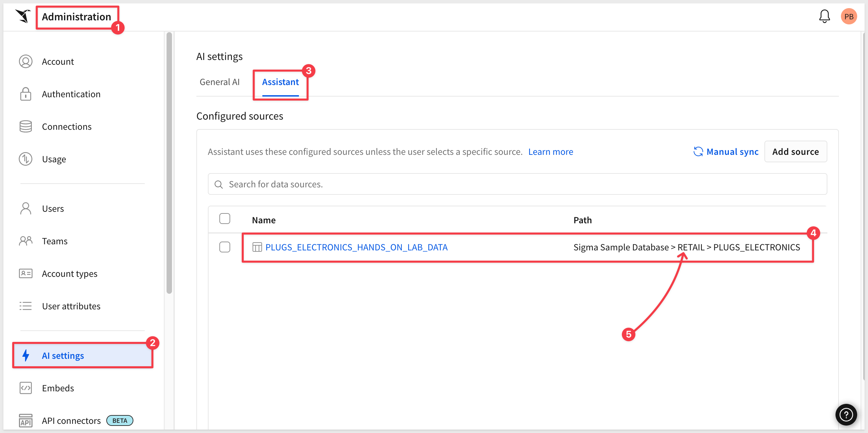Click the help question mark icon
The height and width of the screenshot is (433, 868).
[846, 414]
